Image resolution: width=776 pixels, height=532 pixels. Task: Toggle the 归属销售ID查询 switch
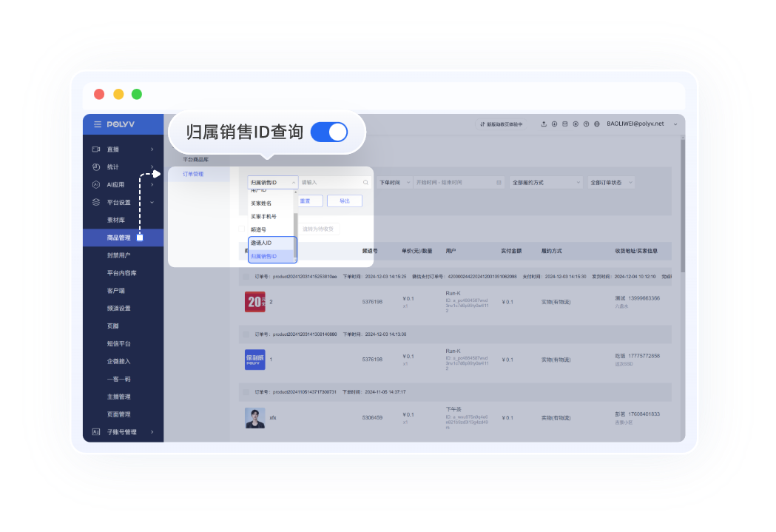click(328, 132)
